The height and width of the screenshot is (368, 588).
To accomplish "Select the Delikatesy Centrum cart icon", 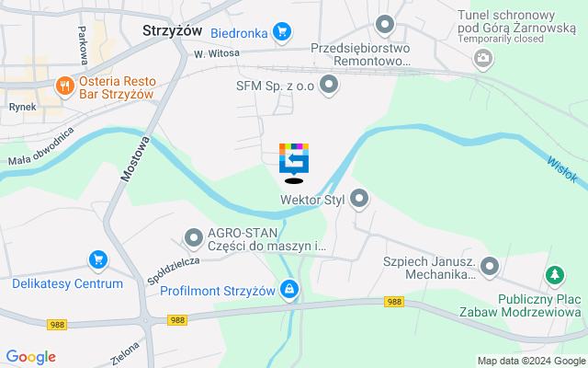I will [x=98, y=260].
